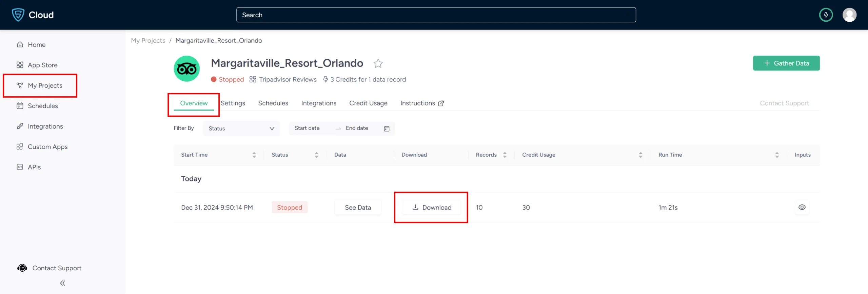Click the Records value '10'

[x=479, y=208]
